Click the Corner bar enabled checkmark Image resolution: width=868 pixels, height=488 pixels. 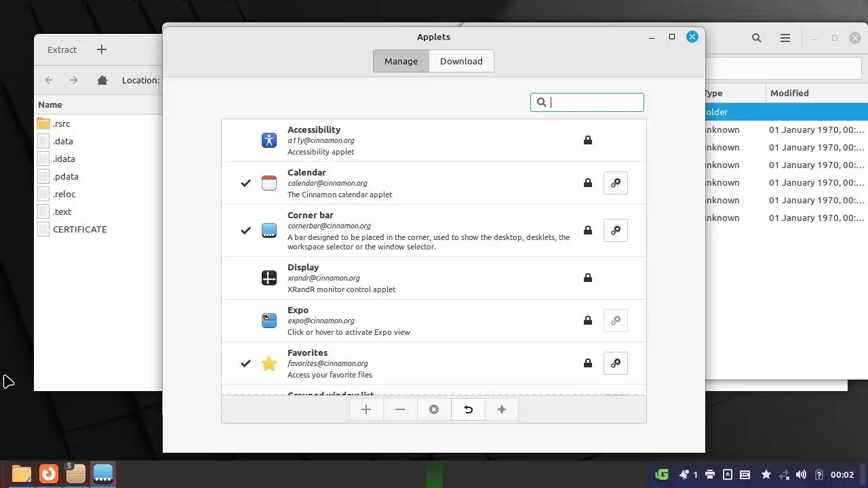click(x=245, y=230)
